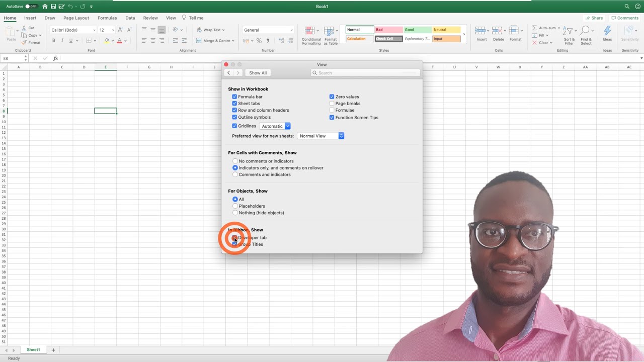Screen dimensions: 644x362
Task: Open the Conditional Formatting icon
Action: (x=311, y=32)
